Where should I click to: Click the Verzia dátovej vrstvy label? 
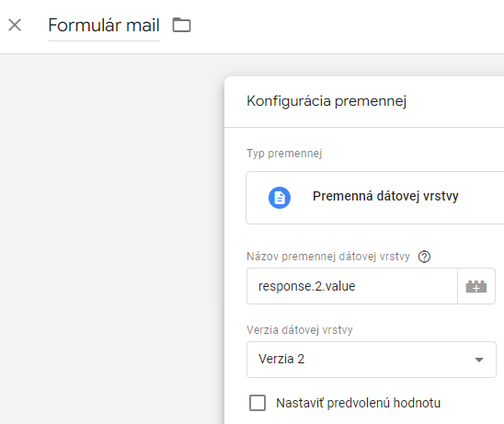click(300, 330)
